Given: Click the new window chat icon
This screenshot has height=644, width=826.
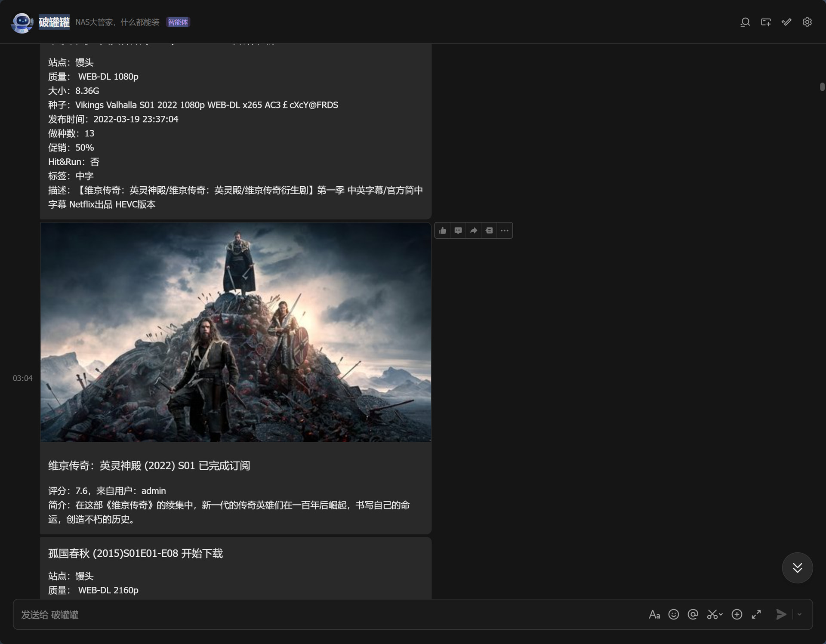Looking at the screenshot, I should tap(766, 22).
